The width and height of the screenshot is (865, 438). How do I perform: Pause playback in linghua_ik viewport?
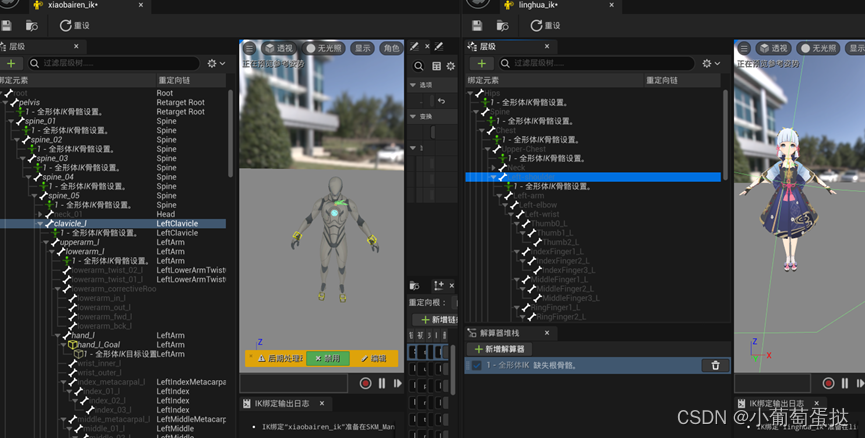(x=845, y=383)
